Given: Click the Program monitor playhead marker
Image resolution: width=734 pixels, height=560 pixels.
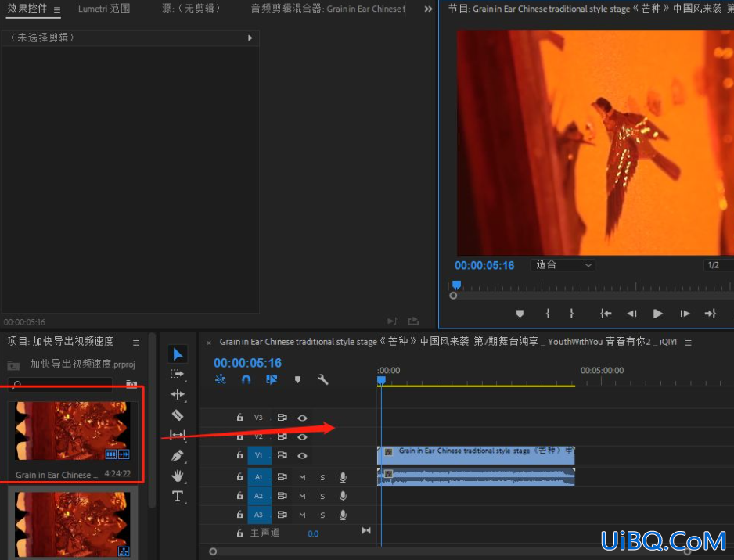Looking at the screenshot, I should pos(456,285).
